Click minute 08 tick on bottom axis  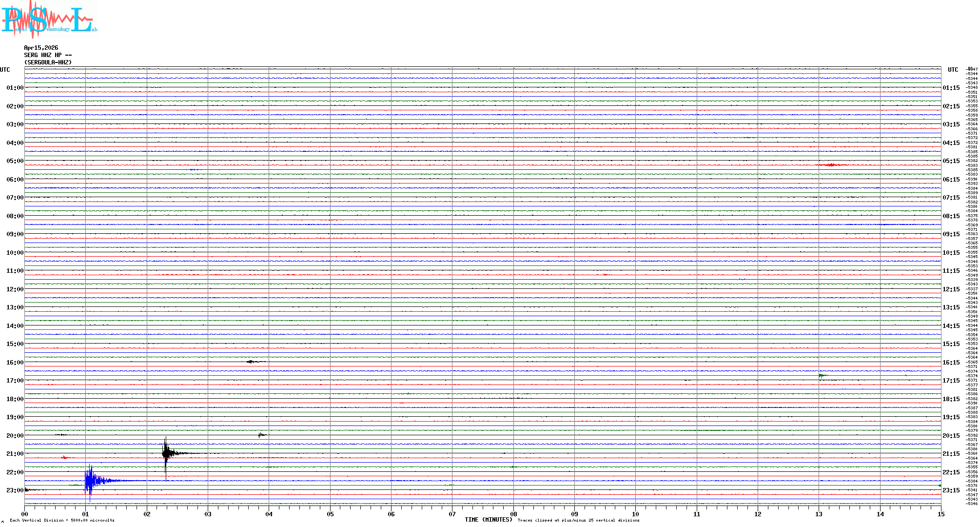(513, 514)
